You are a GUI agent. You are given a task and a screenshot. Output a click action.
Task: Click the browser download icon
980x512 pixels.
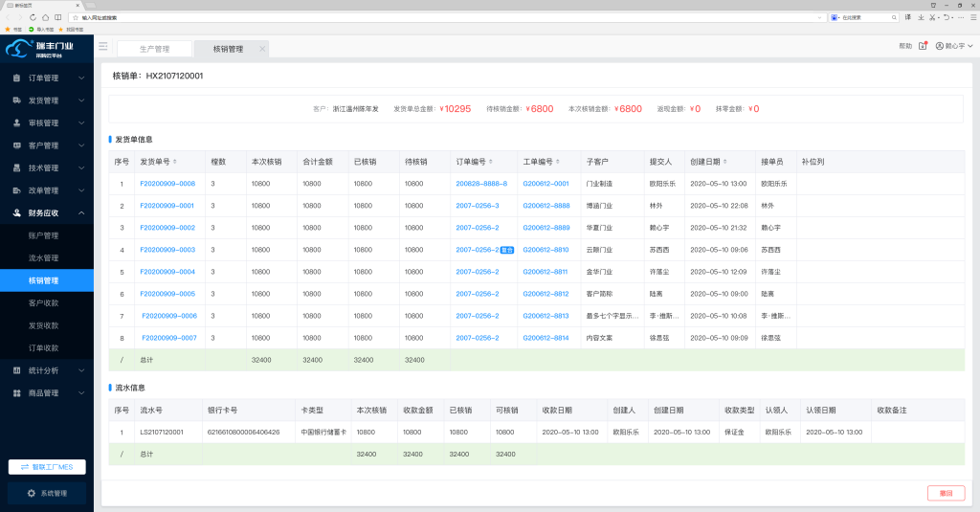coord(921,17)
